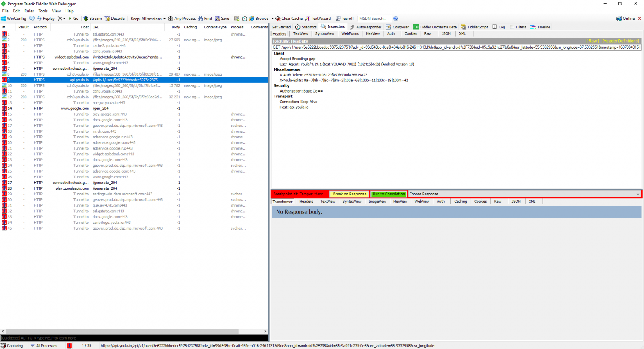
Task: Toggle Decode option in toolbar
Action: click(x=115, y=19)
